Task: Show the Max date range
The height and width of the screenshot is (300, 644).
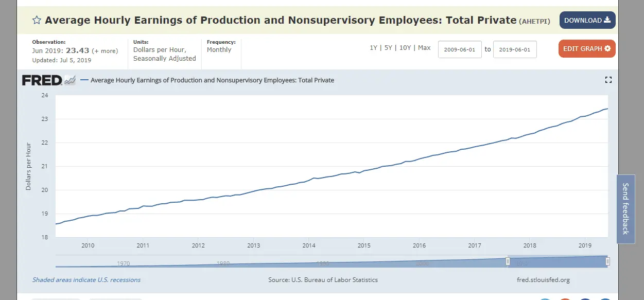Action: pyautogui.click(x=424, y=48)
